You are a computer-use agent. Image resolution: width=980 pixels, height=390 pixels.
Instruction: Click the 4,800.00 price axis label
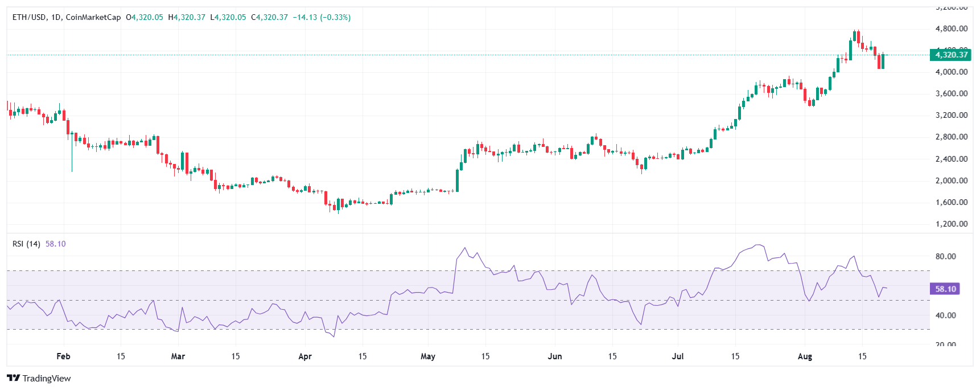[951, 28]
